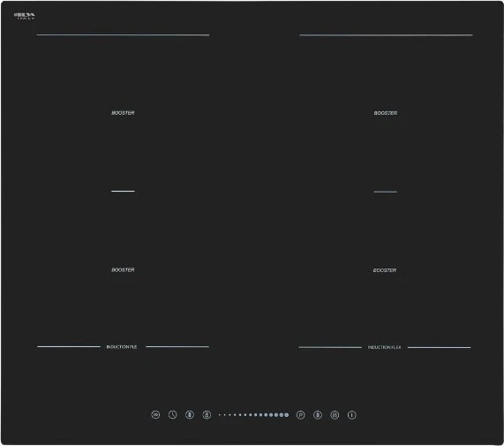Screen dimensions: 504x446
Task: Tap the brand logo in the top corner
Action: (25, 16)
